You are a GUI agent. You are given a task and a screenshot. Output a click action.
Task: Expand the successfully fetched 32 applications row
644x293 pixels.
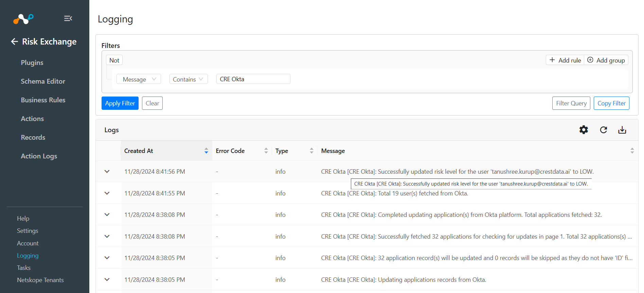pyautogui.click(x=107, y=236)
